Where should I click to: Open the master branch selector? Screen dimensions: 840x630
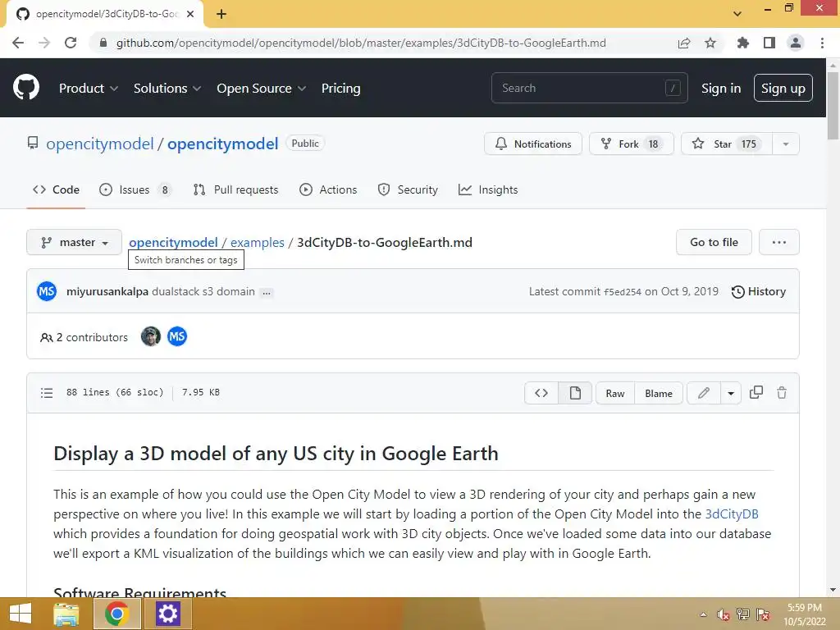click(x=74, y=242)
